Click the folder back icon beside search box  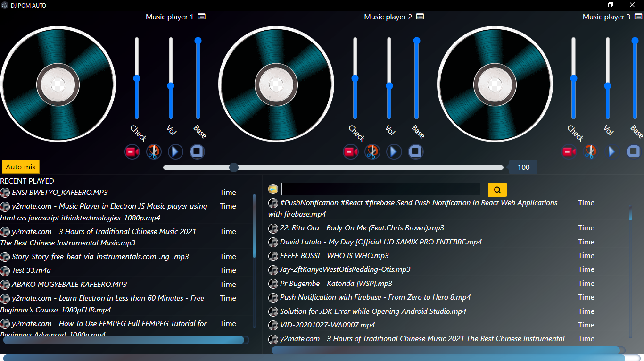tap(273, 189)
